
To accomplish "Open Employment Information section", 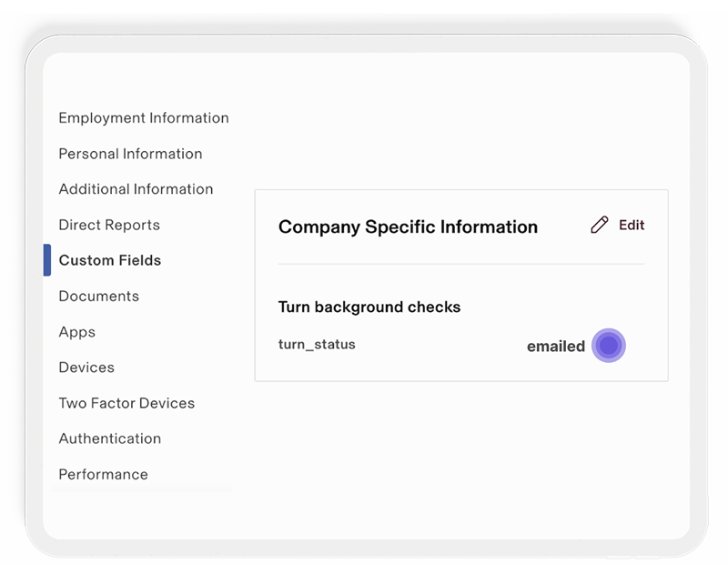I will tap(144, 118).
